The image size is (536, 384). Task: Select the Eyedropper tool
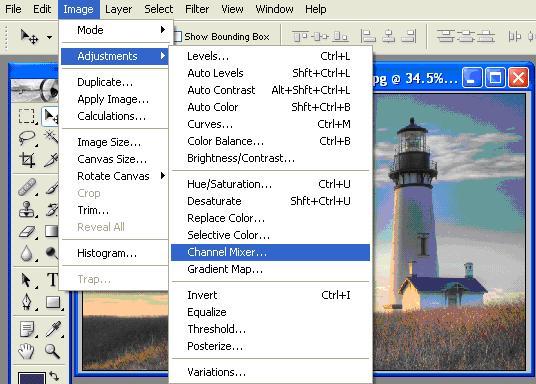[53, 329]
